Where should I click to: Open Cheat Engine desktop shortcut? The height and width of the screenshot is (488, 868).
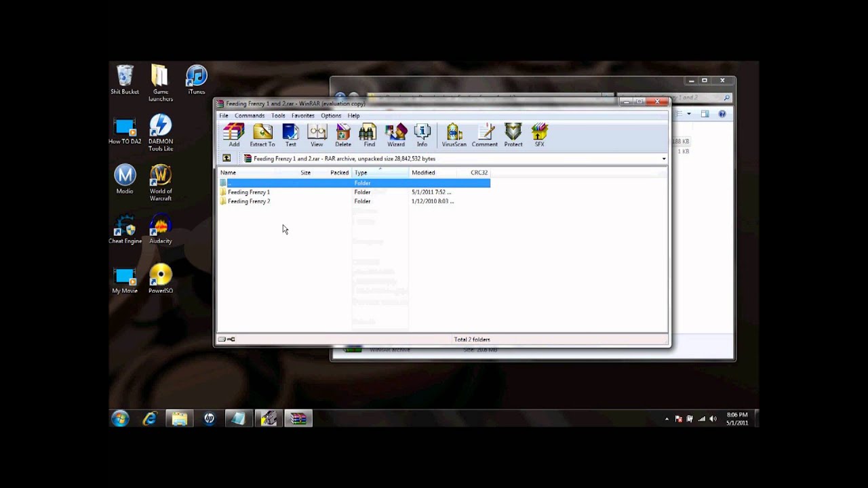125,230
